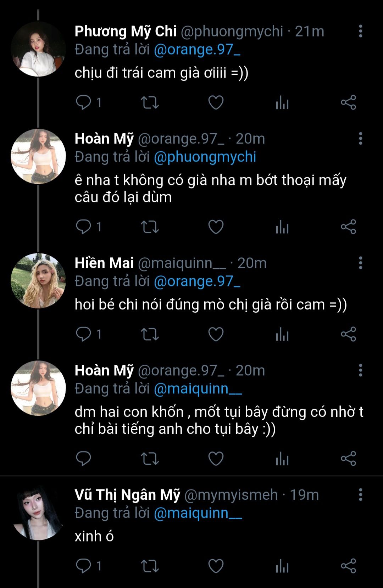The image size is (383, 588).
Task: Retweet Phương Mỹ Chi's reply
Action: [x=150, y=103]
